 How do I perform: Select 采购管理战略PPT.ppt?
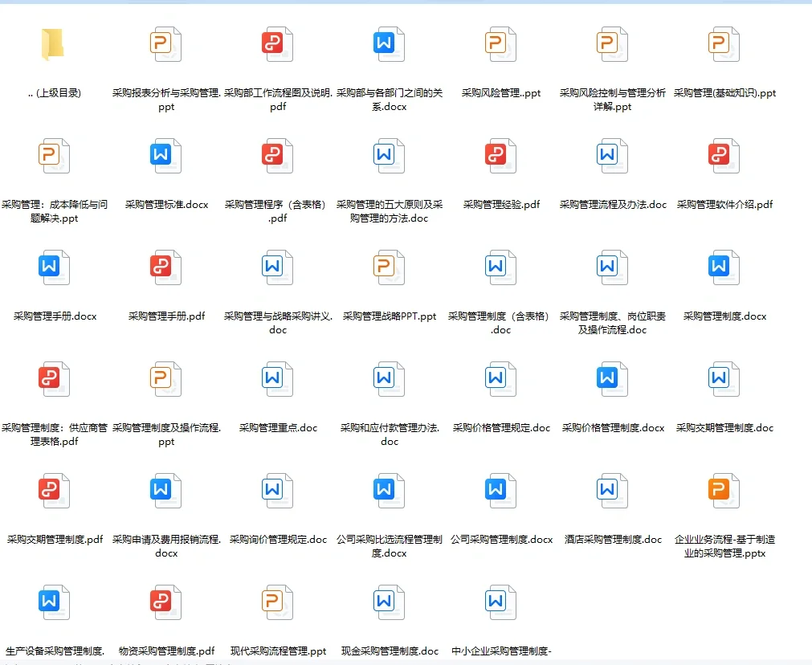389,267
